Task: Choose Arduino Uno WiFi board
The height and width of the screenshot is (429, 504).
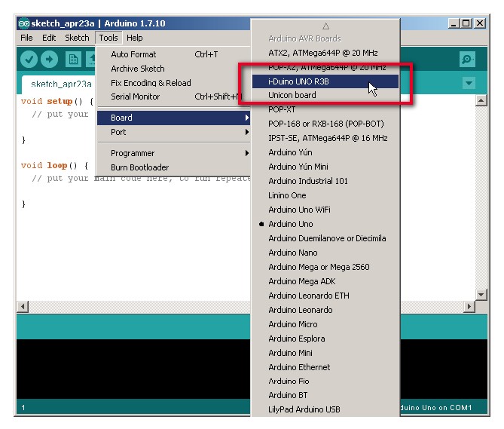Action: click(x=325, y=210)
